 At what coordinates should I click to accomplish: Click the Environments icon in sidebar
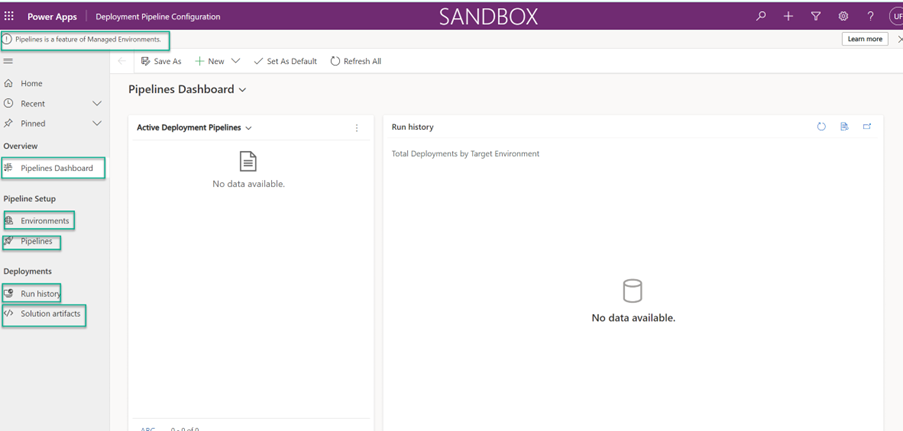pos(9,221)
